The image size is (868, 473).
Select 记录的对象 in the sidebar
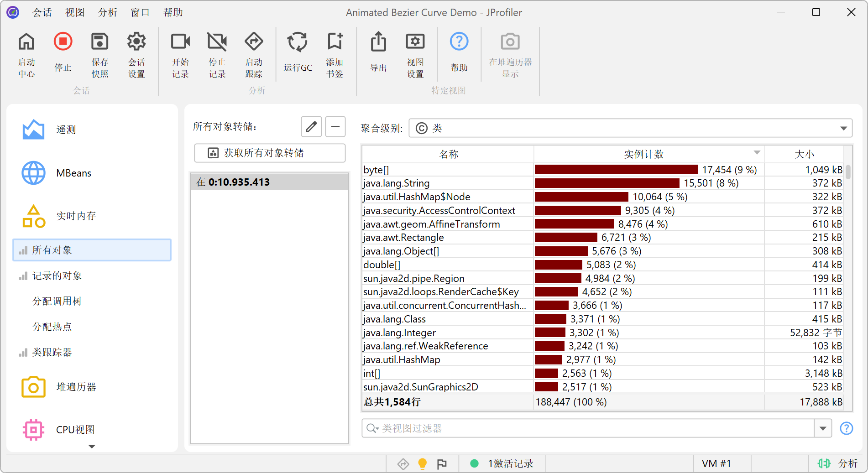tap(57, 275)
